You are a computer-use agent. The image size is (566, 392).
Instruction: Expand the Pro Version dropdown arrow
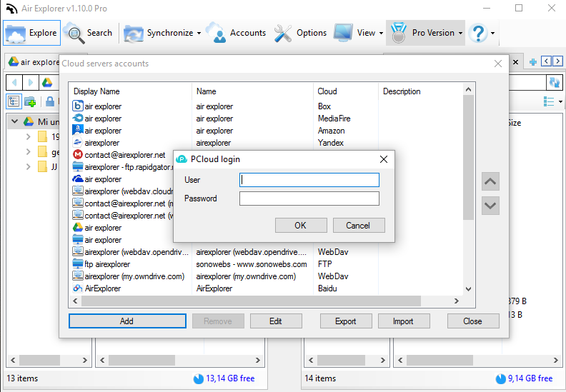tap(461, 33)
